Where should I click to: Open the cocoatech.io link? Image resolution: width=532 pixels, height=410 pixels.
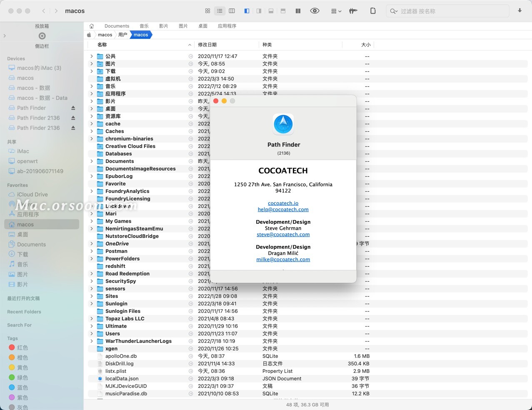[283, 203]
